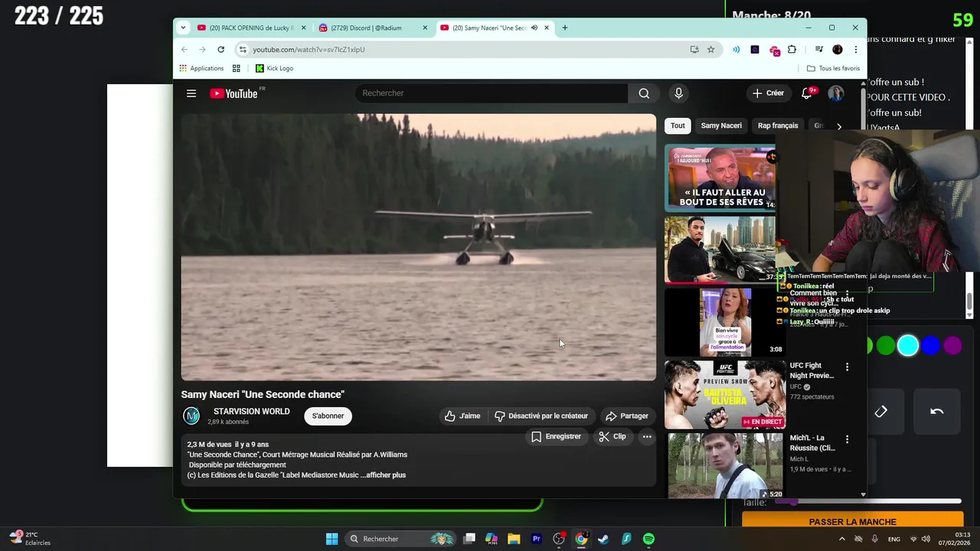Open options menu for Mich'L La Réussite video
The height and width of the screenshot is (551, 980).
pyautogui.click(x=847, y=439)
